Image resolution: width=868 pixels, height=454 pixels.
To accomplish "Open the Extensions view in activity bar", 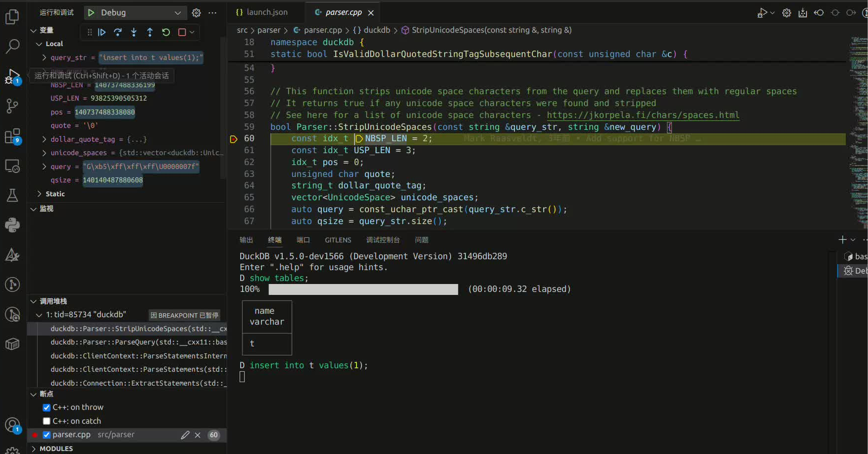I will click(x=12, y=136).
